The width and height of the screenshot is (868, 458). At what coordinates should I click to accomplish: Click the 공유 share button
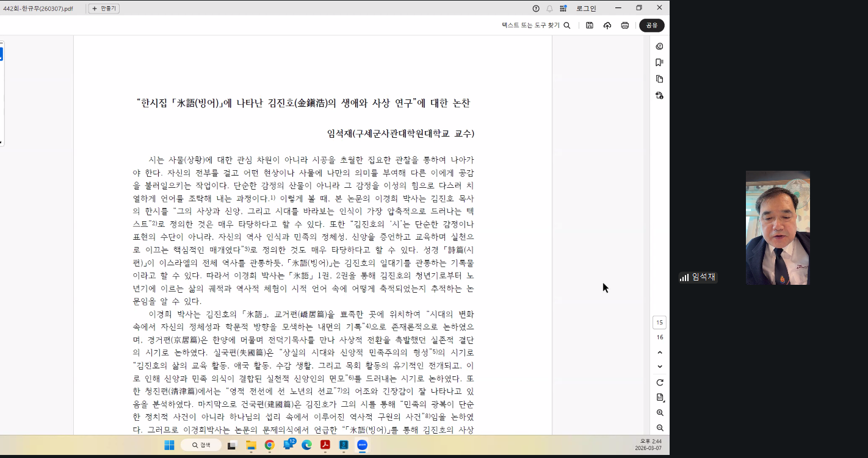pyautogui.click(x=651, y=26)
